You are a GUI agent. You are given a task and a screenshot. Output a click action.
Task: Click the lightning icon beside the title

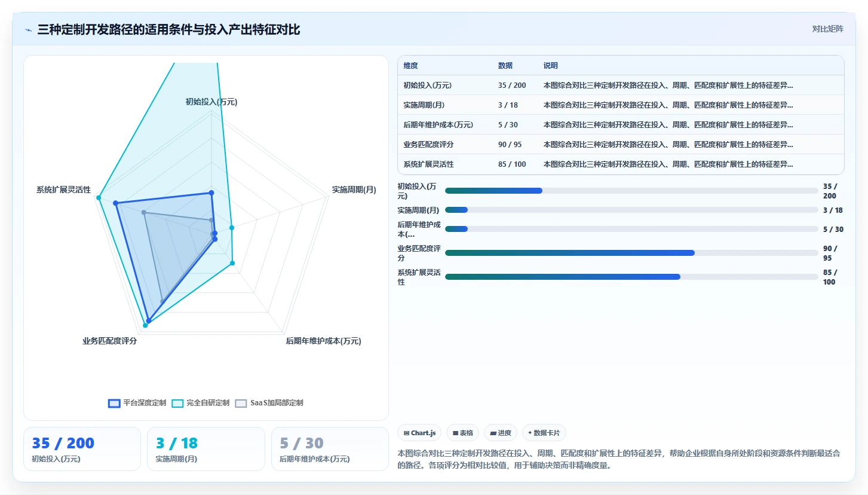[x=28, y=29]
